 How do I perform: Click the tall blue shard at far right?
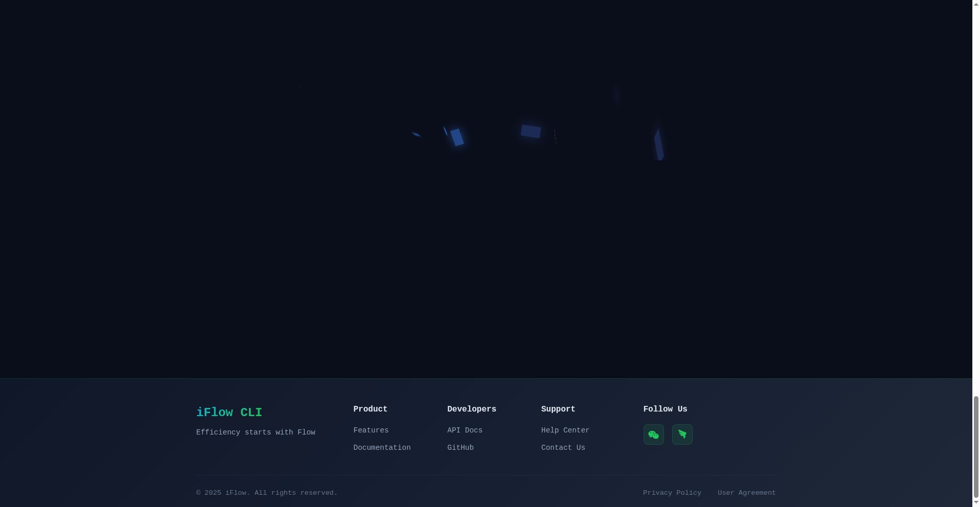click(x=658, y=144)
